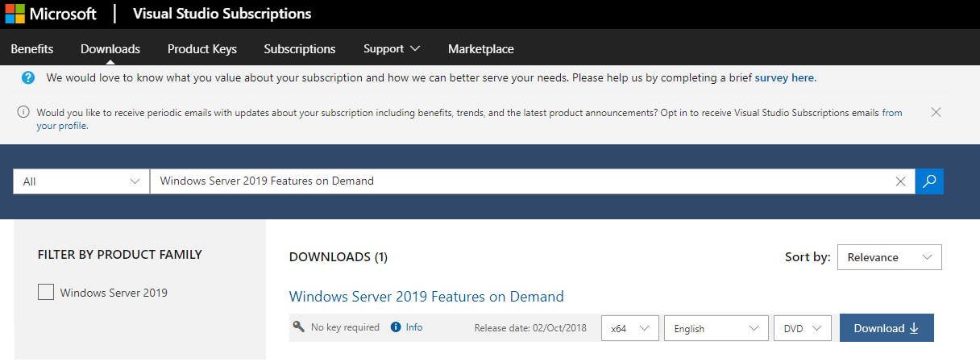Click the info circle in email notice
This screenshot has height=362, width=980.
(24, 112)
